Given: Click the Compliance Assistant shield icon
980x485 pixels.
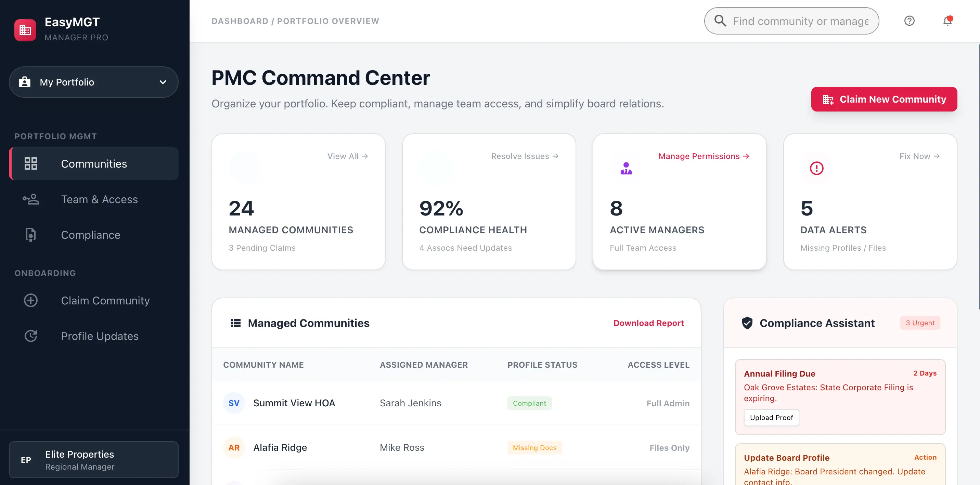Looking at the screenshot, I should (x=747, y=323).
